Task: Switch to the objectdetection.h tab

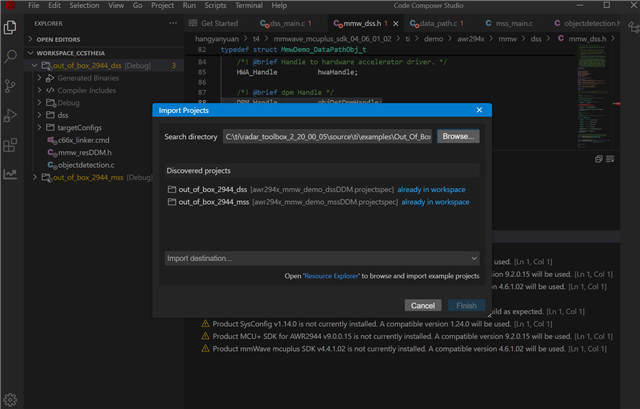Action: click(588, 23)
